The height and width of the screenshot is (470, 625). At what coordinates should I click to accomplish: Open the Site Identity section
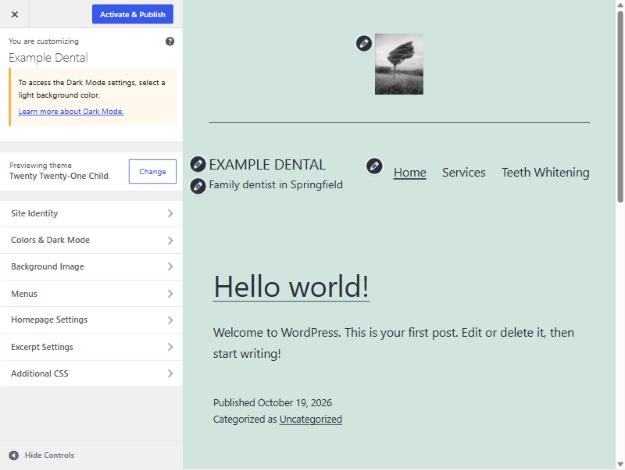coord(91,213)
